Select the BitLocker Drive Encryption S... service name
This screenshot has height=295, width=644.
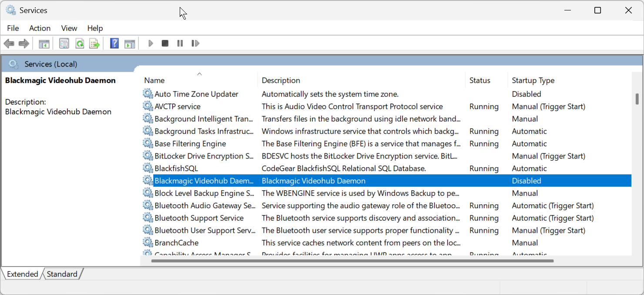coord(204,156)
